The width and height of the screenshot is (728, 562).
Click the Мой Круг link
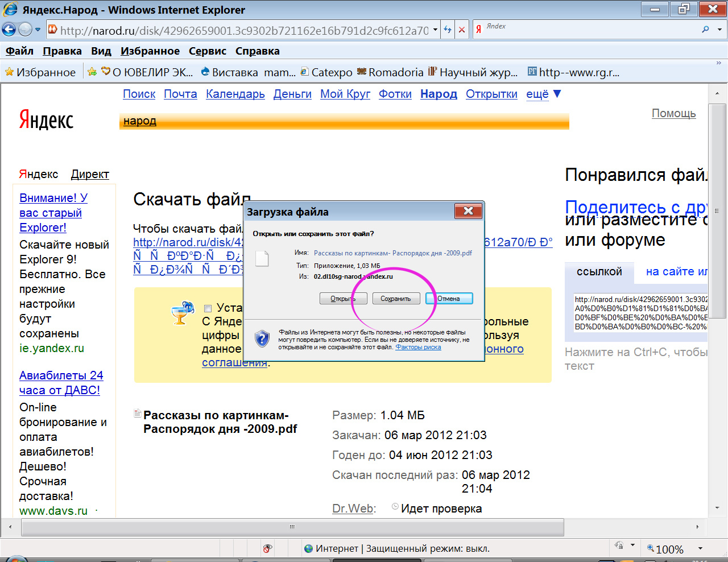[345, 94]
